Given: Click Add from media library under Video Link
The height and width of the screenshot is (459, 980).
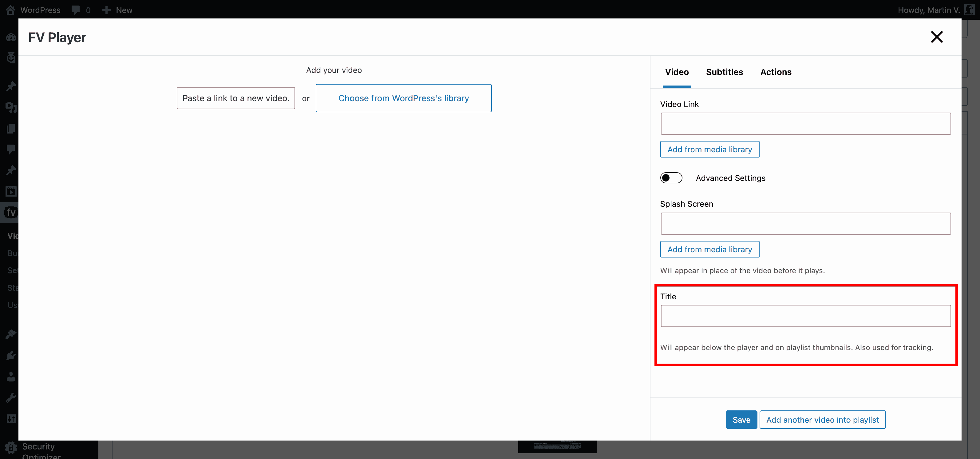Looking at the screenshot, I should click(709, 149).
